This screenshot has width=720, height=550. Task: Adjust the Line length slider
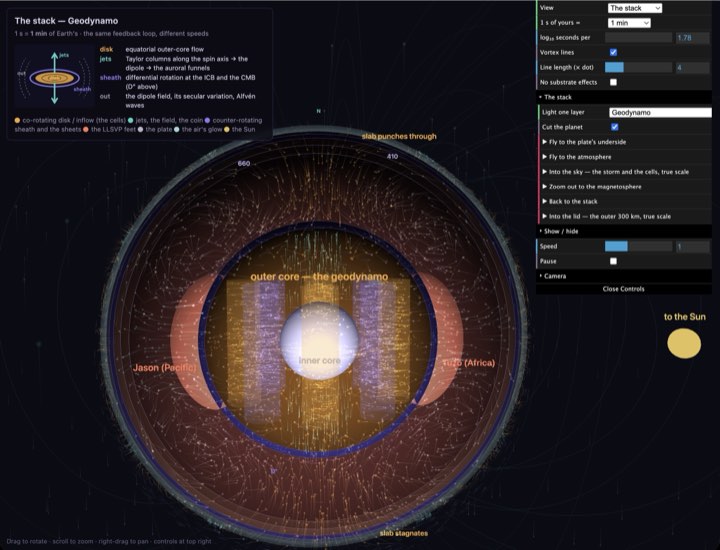pos(638,67)
